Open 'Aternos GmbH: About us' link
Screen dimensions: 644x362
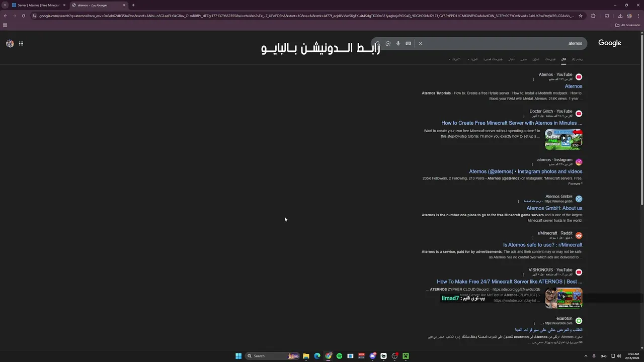point(554,208)
